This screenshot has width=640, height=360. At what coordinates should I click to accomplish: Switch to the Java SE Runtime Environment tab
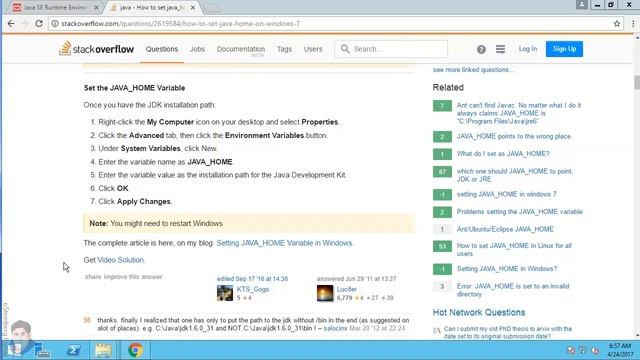tap(55, 7)
